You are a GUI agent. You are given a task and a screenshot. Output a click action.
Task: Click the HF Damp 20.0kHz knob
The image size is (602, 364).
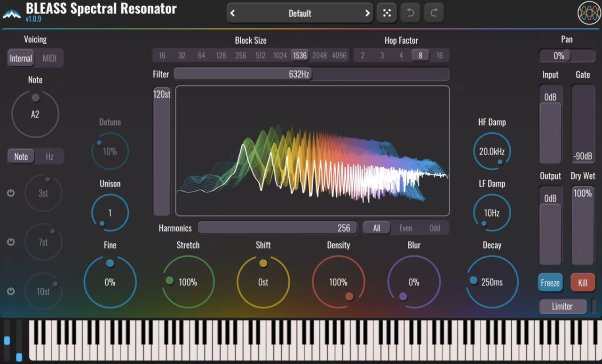(x=492, y=151)
